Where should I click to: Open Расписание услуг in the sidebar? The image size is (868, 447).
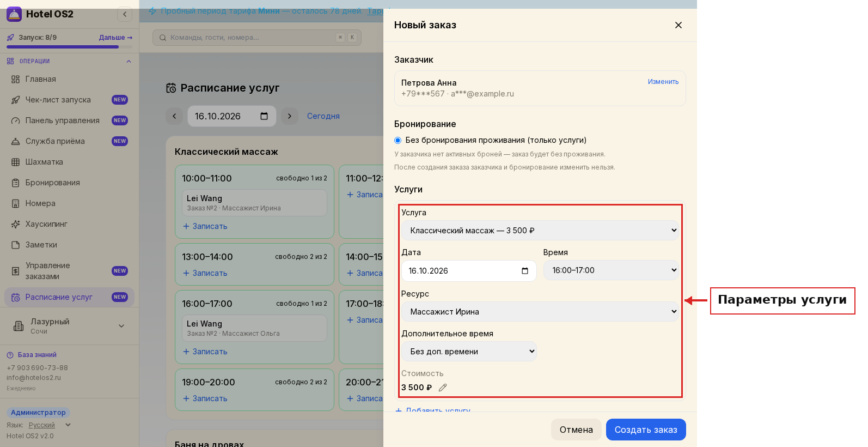pyautogui.click(x=70, y=297)
